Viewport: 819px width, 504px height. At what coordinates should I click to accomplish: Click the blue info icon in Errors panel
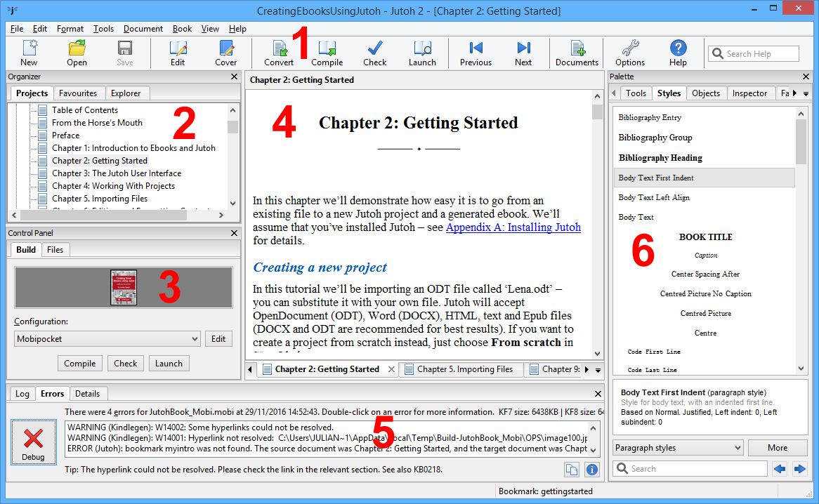(x=592, y=470)
